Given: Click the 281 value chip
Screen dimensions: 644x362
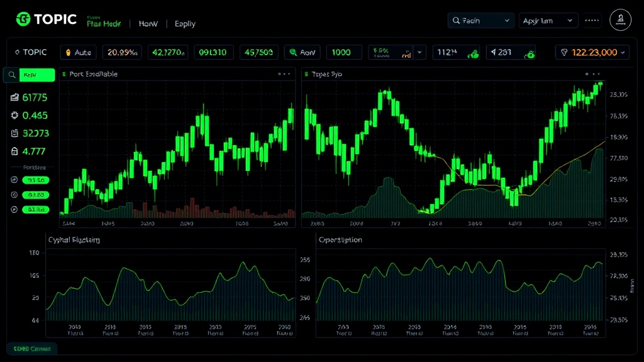Looking at the screenshot, I should click(x=511, y=53).
